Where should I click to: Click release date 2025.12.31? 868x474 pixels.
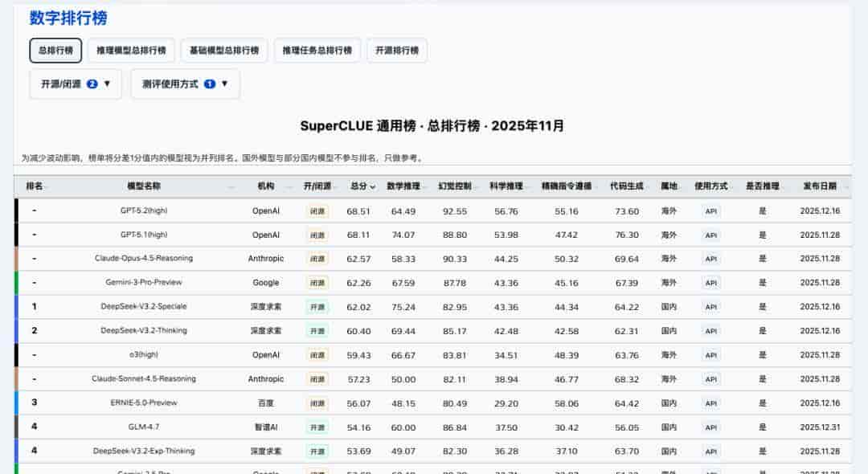pos(820,427)
